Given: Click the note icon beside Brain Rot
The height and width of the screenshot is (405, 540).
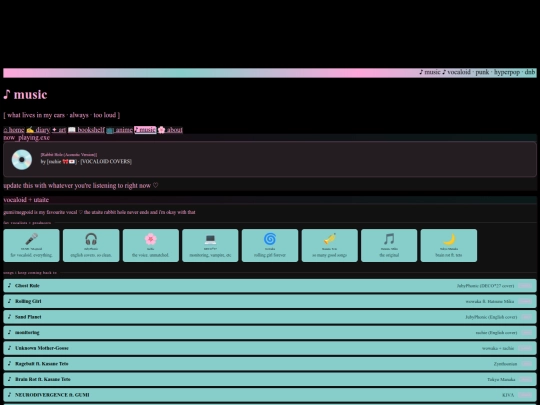Looking at the screenshot, I should [x=9, y=379].
